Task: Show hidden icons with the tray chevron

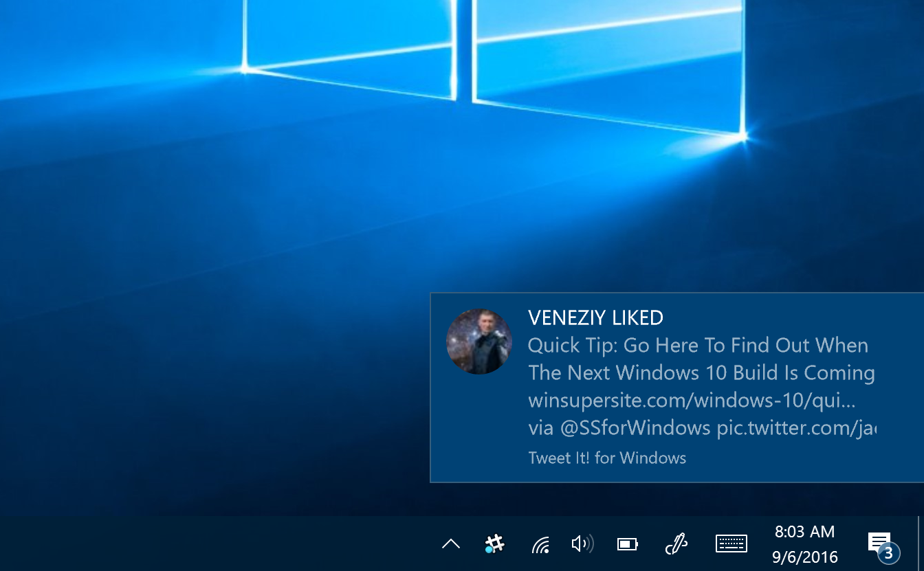Action: 450,544
